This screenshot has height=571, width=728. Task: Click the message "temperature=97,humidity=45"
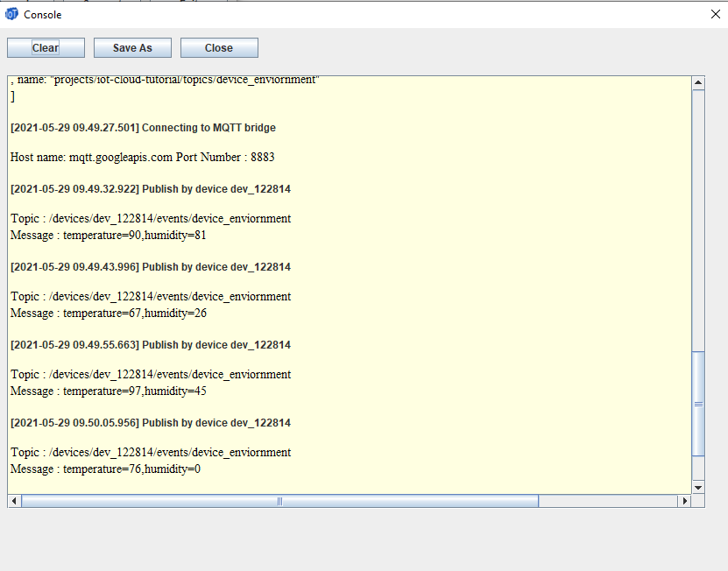coord(109,391)
